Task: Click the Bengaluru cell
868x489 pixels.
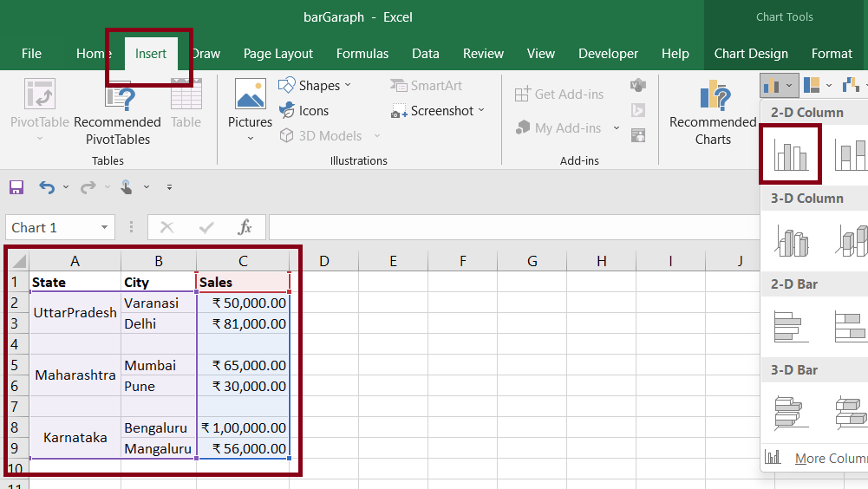Action: tap(159, 427)
